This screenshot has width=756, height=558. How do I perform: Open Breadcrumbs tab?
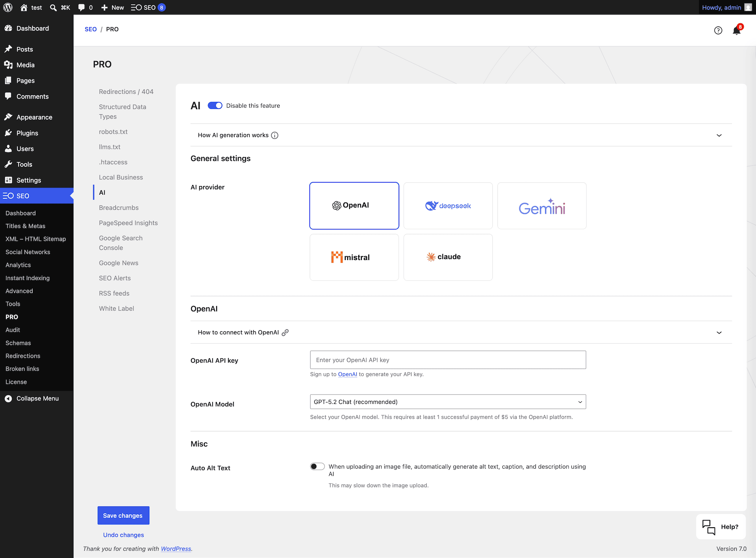pyautogui.click(x=119, y=208)
